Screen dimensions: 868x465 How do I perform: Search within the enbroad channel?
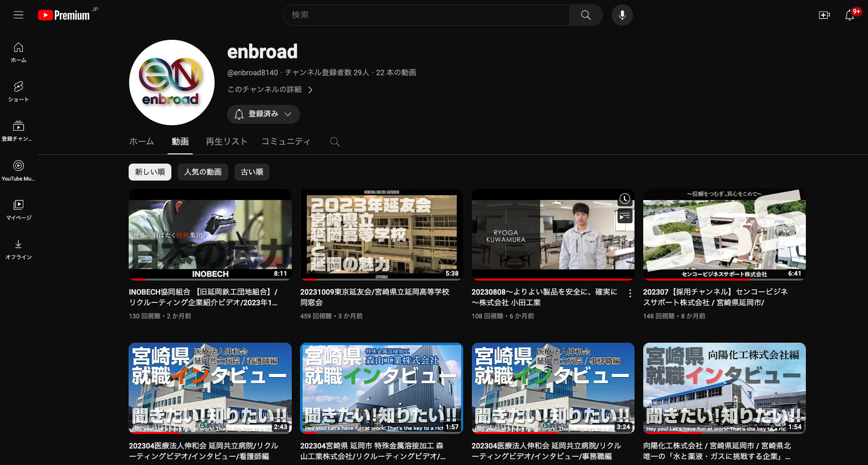(335, 142)
